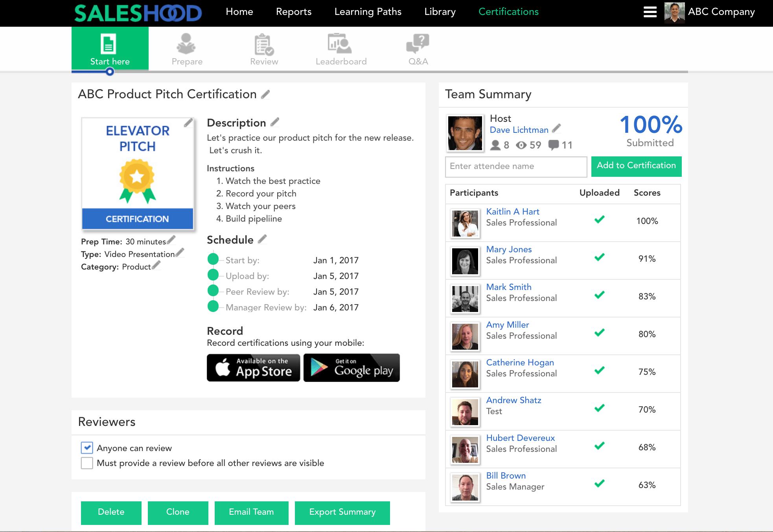This screenshot has width=773, height=532.
Task: Edit the Prep Time pencil icon
Action: pos(171,240)
